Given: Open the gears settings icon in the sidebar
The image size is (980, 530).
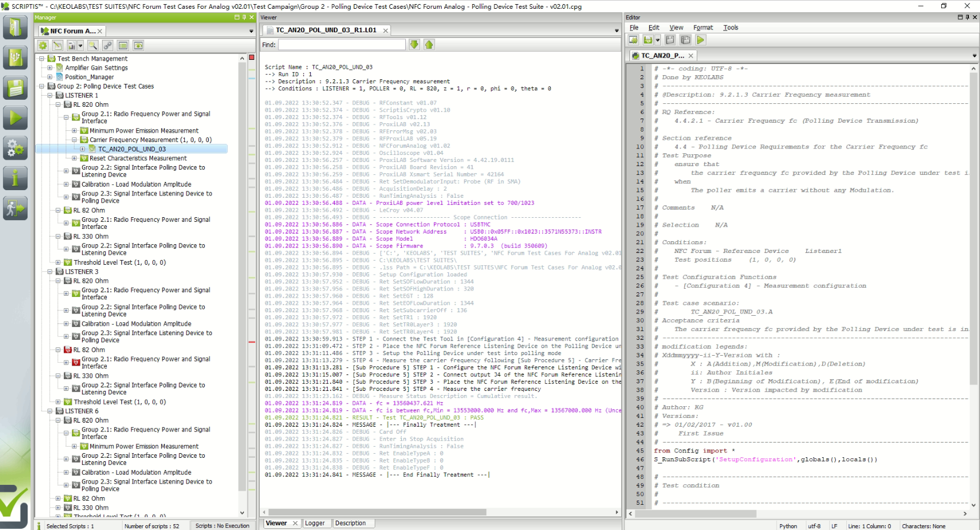Looking at the screenshot, I should pos(15,148).
